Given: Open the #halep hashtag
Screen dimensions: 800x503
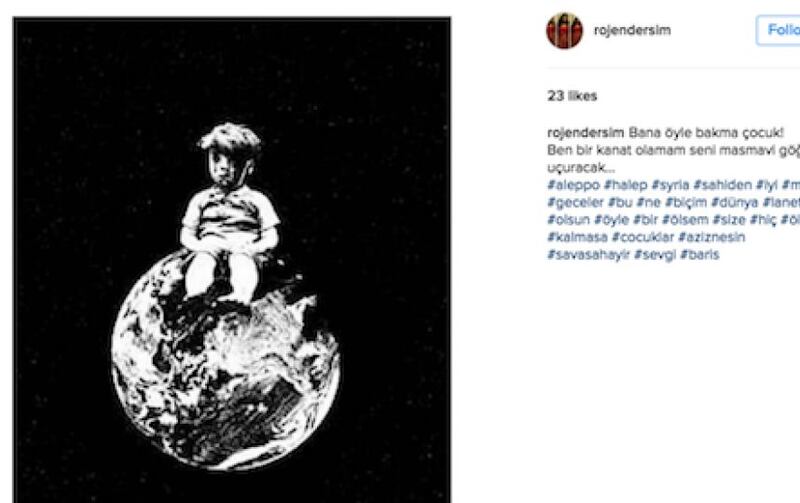Looking at the screenshot, I should 626,185.
